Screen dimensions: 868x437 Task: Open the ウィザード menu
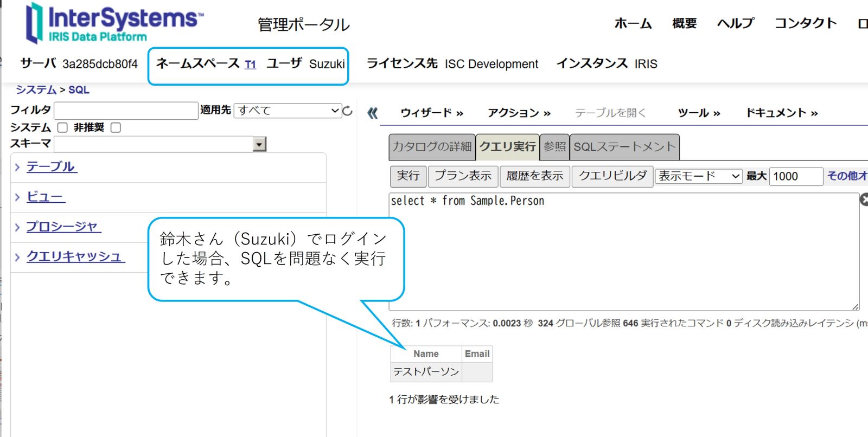coord(431,113)
